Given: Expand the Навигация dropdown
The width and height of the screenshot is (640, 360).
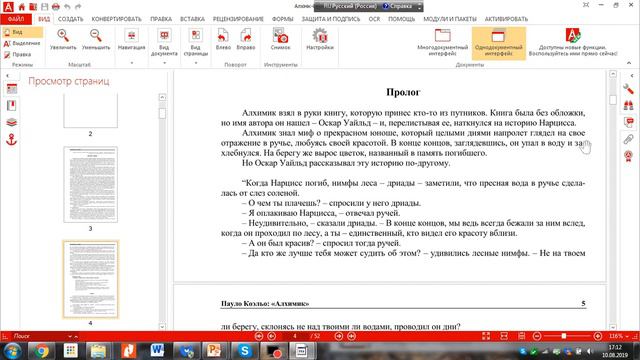Looking at the screenshot, I should pos(131,63).
